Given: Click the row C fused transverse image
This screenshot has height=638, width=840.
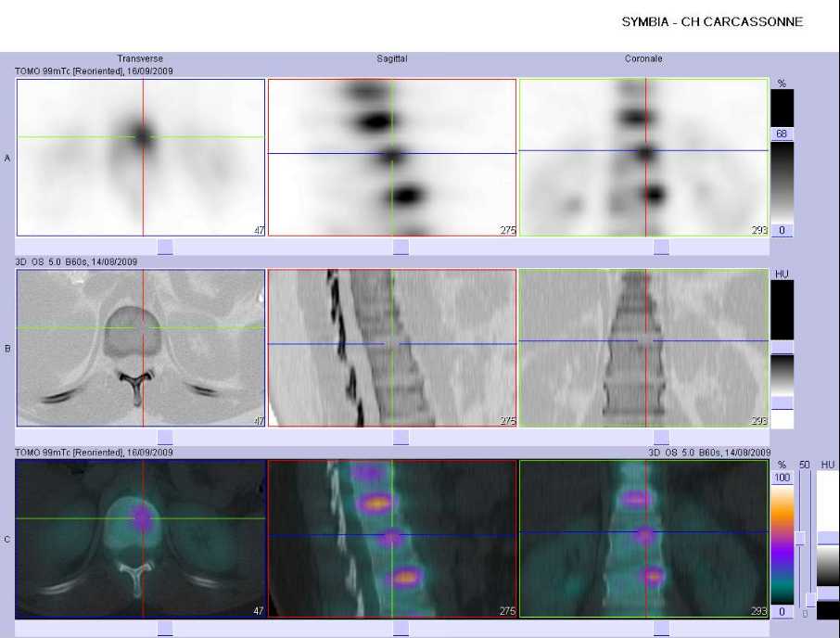Looking at the screenshot, I should tap(141, 539).
